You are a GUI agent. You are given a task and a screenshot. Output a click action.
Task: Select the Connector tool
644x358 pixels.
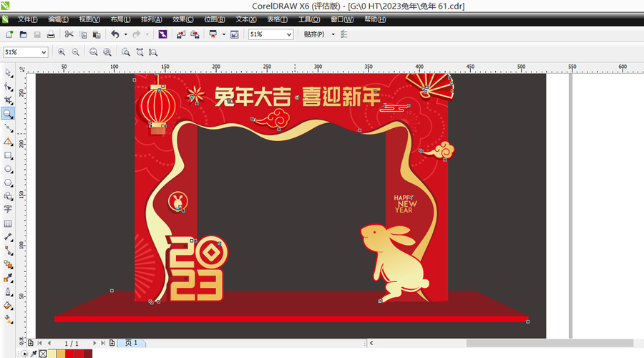coord(8,251)
